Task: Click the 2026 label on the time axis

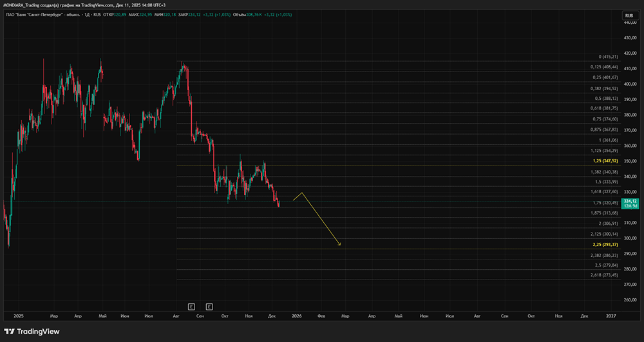Action: coord(296,316)
